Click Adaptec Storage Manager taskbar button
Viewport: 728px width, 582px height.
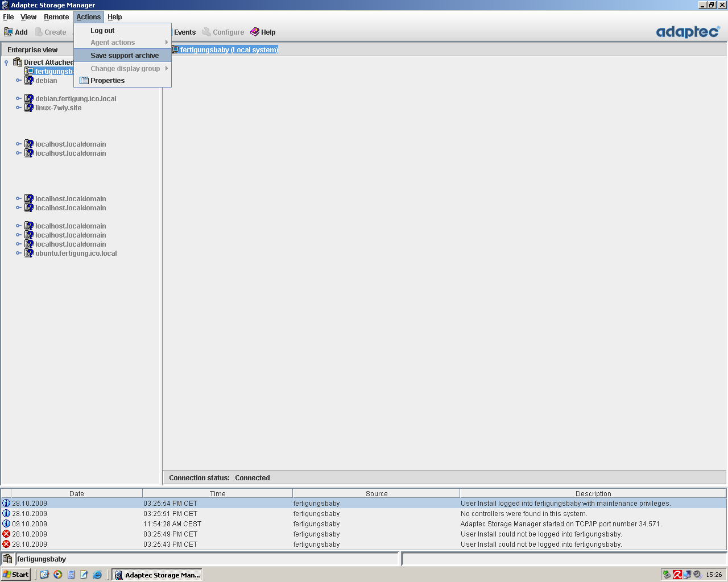click(x=157, y=575)
